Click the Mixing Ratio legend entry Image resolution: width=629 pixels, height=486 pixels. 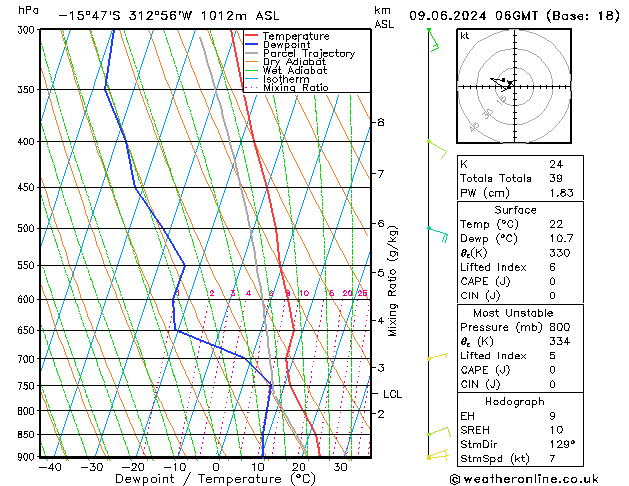(295, 88)
